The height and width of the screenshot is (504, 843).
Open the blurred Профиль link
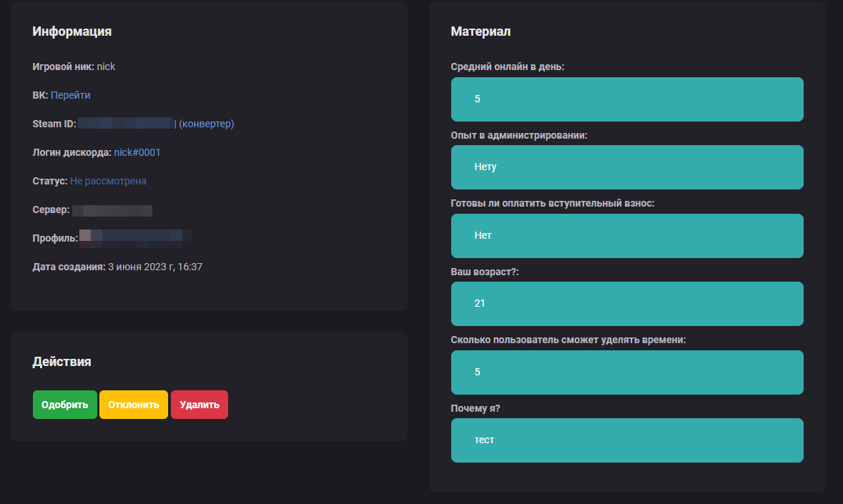click(x=134, y=237)
